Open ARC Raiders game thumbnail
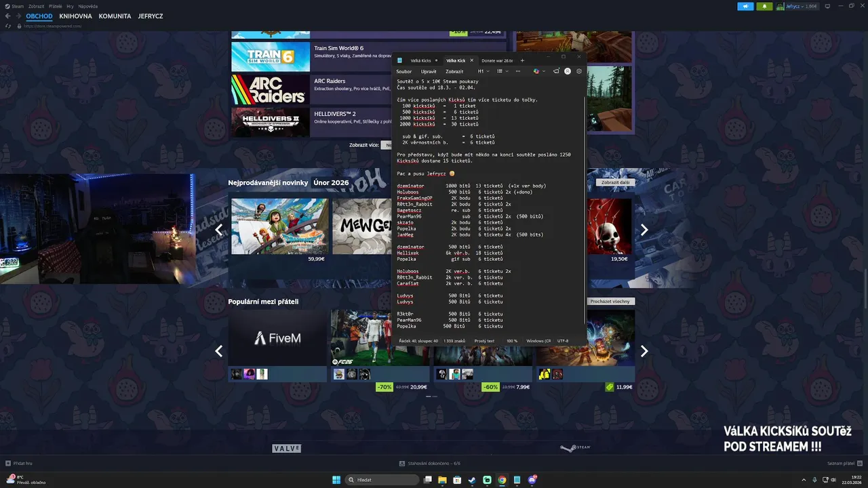 point(271,89)
